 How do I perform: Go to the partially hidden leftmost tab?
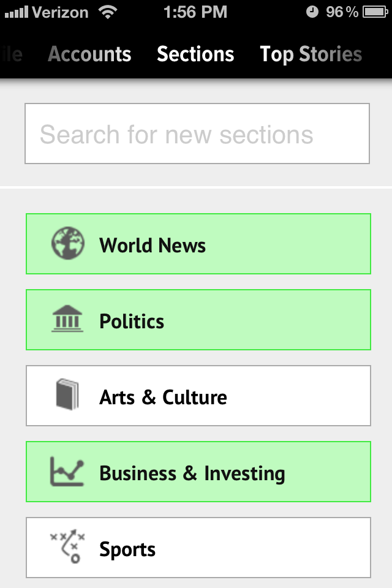[11, 54]
